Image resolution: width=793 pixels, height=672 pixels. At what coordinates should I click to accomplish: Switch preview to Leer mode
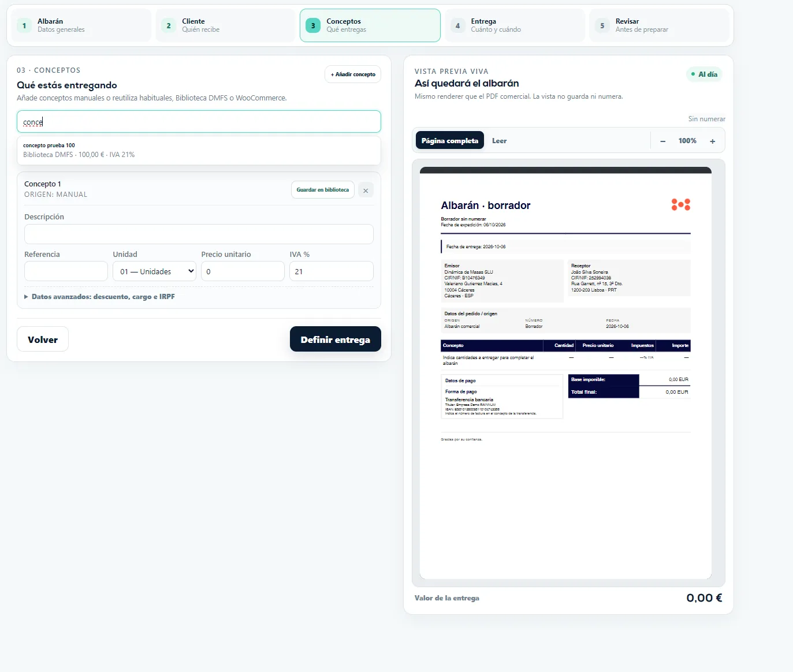coord(499,140)
